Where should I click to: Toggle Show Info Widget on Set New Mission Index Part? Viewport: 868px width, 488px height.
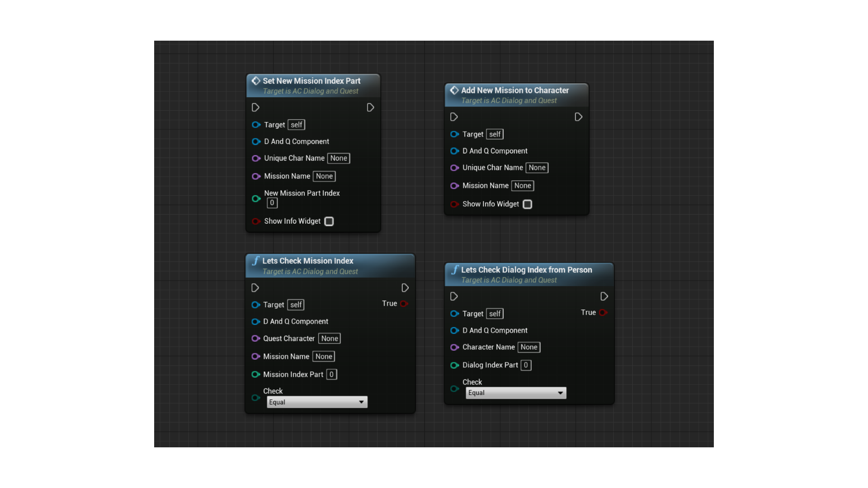pyautogui.click(x=329, y=221)
